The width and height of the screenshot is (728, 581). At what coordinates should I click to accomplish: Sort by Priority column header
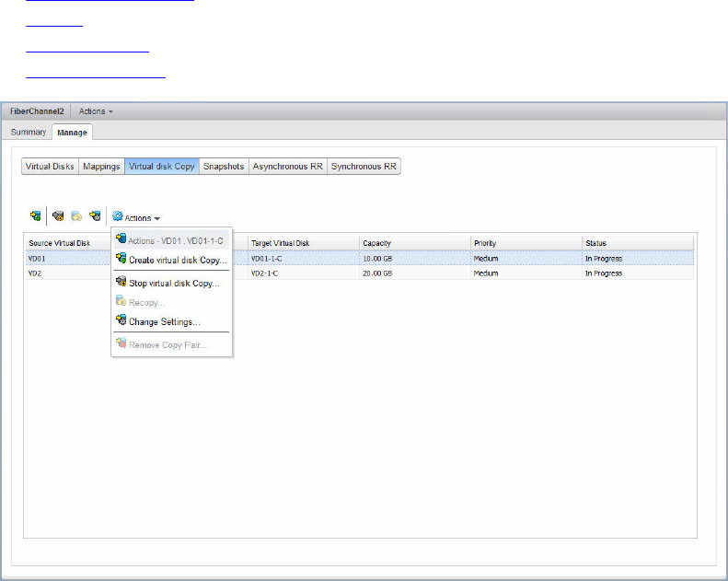(x=526, y=243)
